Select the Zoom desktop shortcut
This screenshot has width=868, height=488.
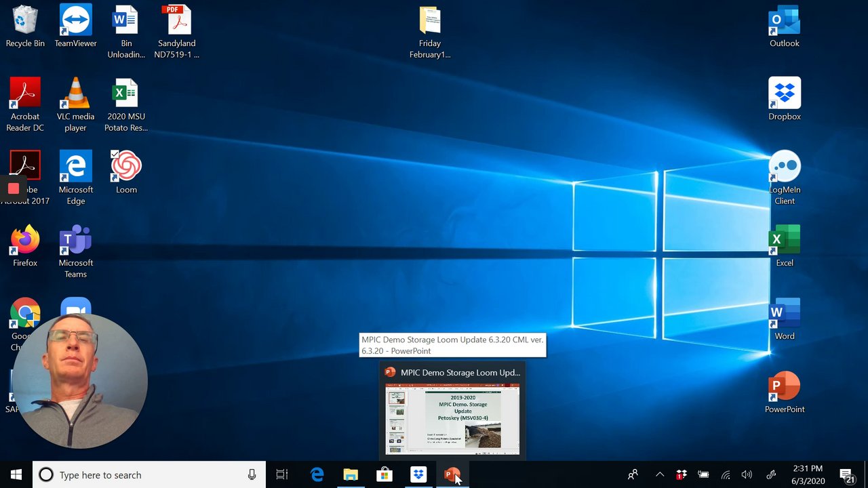75,307
